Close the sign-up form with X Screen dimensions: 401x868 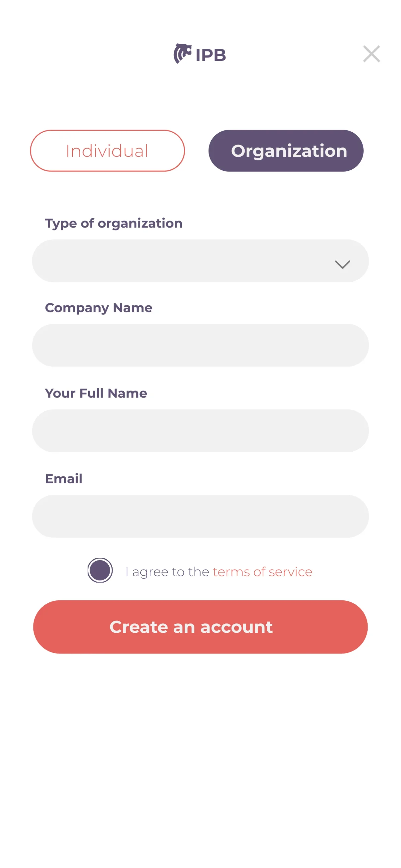pos(371,54)
